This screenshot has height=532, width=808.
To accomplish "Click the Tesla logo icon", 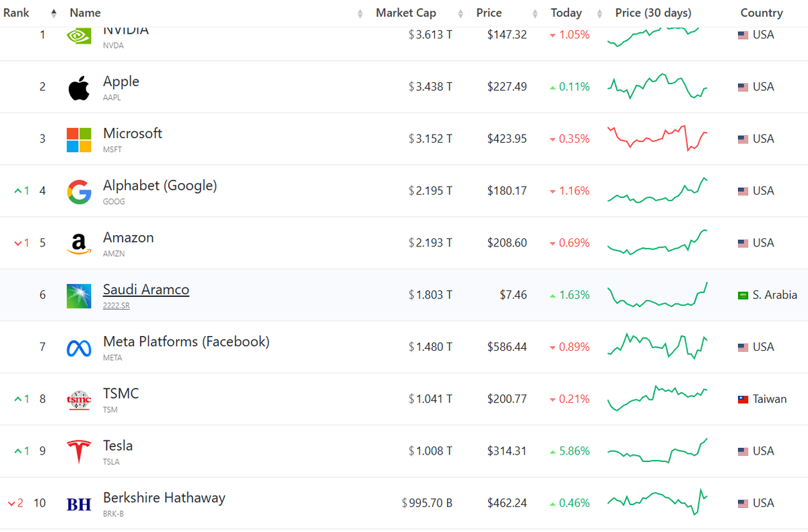I will [x=79, y=452].
